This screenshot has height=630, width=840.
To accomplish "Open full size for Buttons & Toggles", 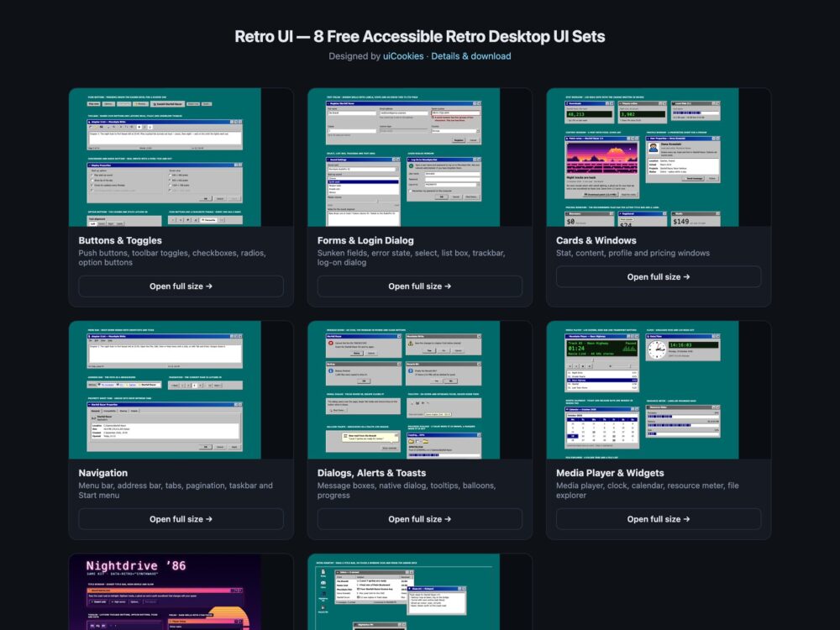I will click(181, 286).
